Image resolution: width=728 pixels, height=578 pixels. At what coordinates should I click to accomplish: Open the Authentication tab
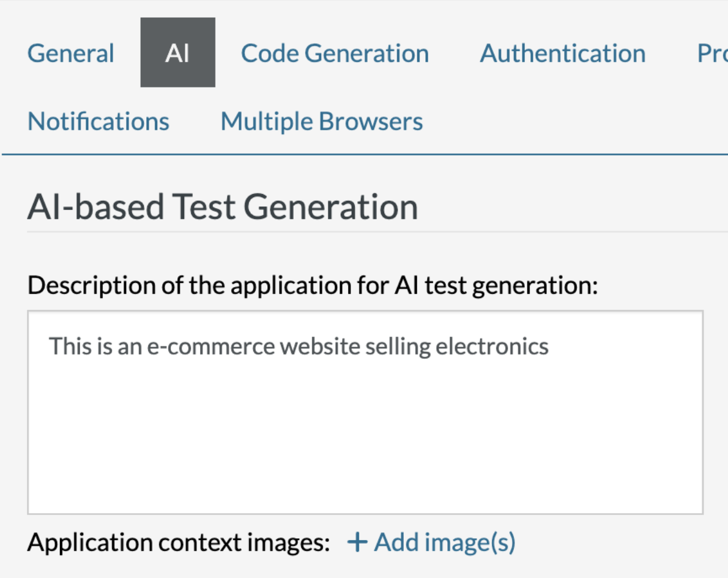[562, 53]
